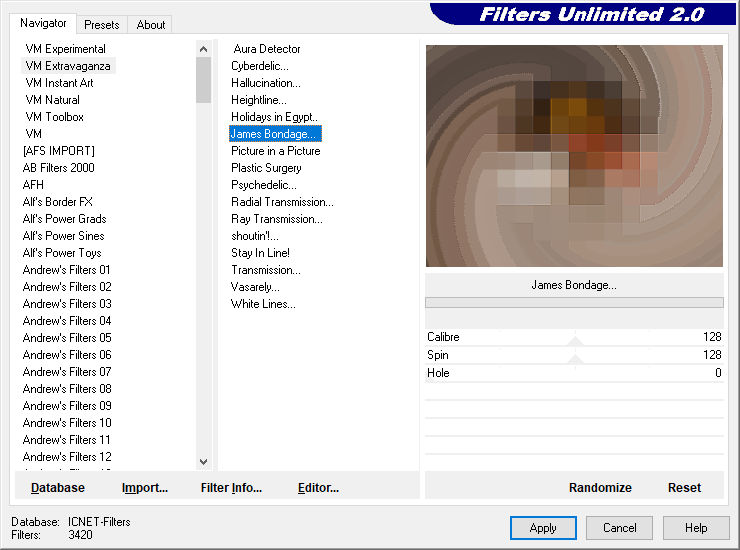Choose the White Lines... filter

pyautogui.click(x=263, y=304)
